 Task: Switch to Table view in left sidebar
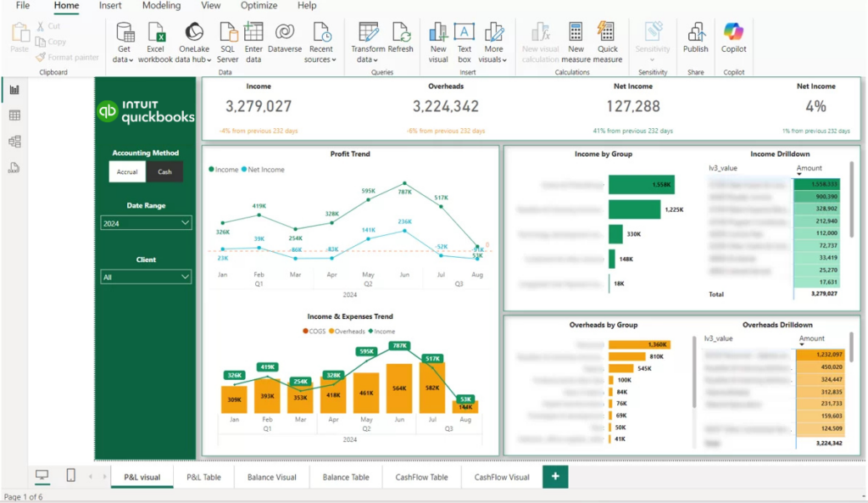point(14,115)
